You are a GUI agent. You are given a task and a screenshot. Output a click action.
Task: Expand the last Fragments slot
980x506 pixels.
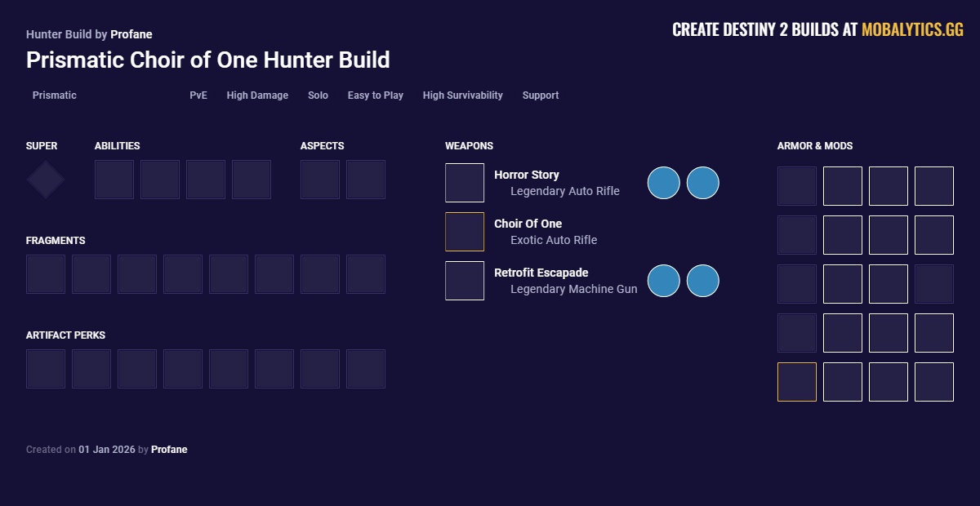pyautogui.click(x=365, y=273)
